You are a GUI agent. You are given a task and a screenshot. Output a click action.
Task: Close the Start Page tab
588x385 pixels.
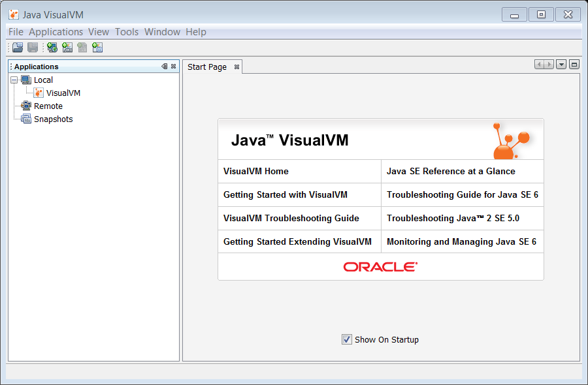(237, 67)
